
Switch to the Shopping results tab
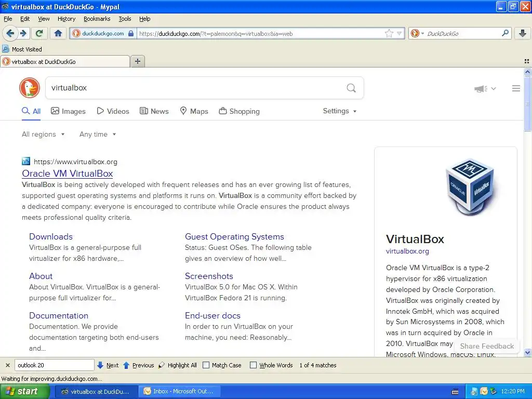239,111
